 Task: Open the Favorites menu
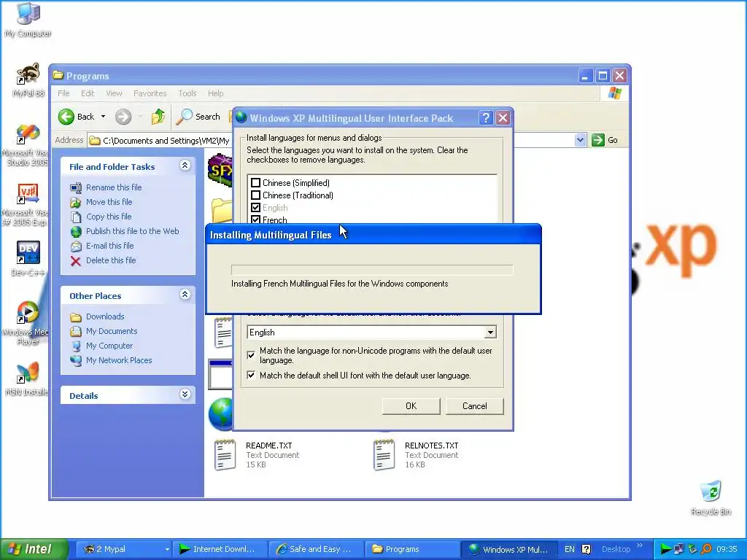click(x=150, y=93)
